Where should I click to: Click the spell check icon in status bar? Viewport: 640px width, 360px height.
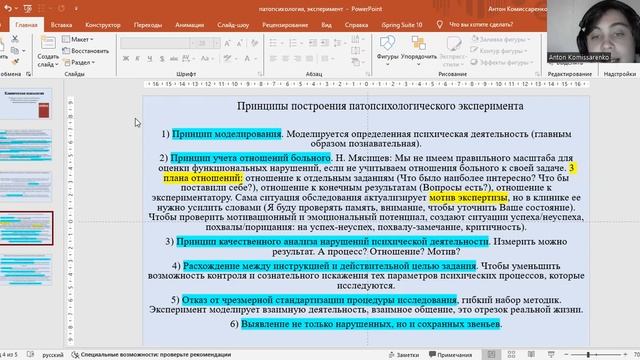point(30,354)
